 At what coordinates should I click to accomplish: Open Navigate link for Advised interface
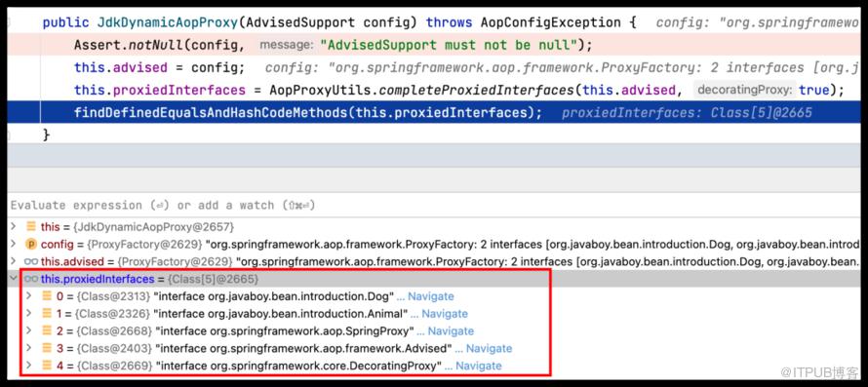tap(489, 348)
